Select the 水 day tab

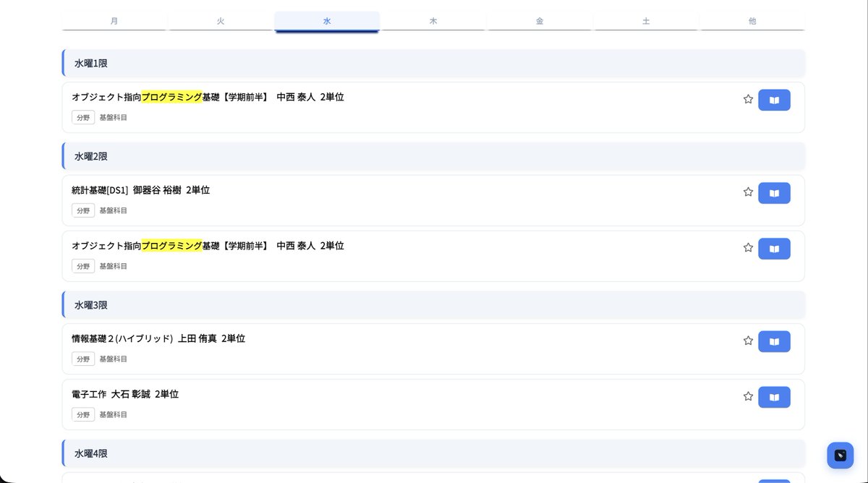[327, 21]
